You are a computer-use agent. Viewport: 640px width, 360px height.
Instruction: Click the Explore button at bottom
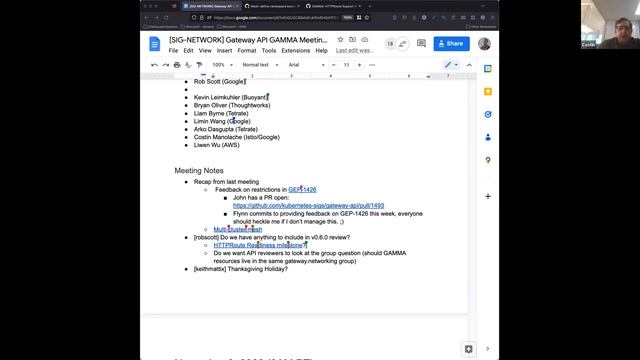tap(469, 349)
